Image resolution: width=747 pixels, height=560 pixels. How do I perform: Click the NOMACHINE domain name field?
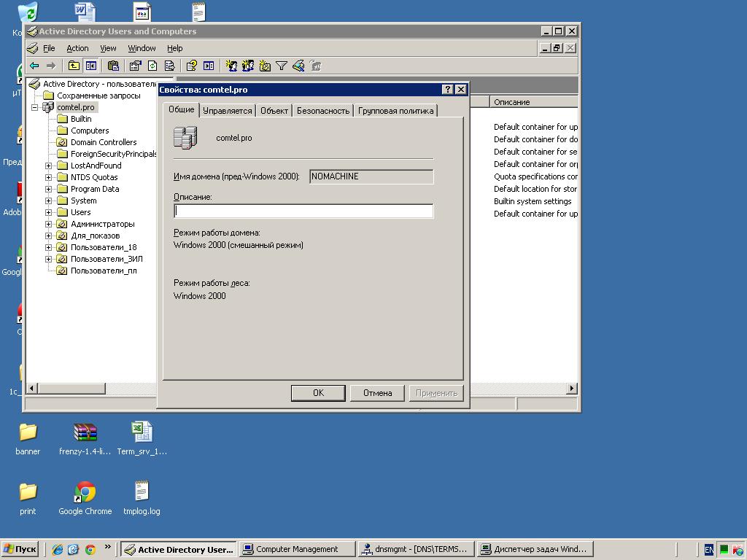click(x=371, y=176)
